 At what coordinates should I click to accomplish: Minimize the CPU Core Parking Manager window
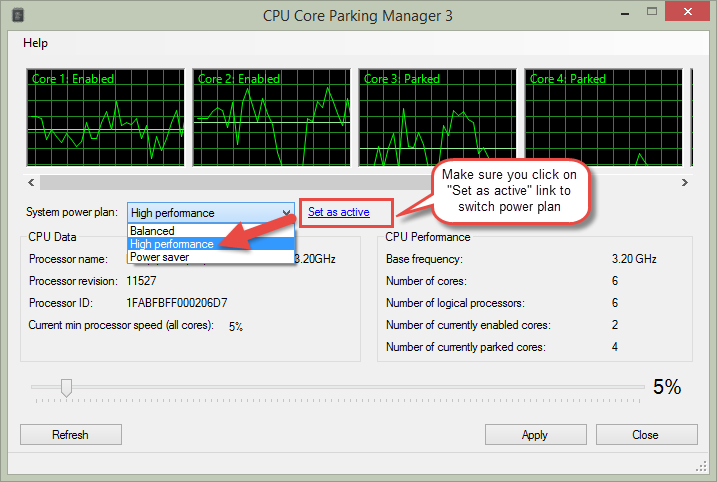(626, 13)
